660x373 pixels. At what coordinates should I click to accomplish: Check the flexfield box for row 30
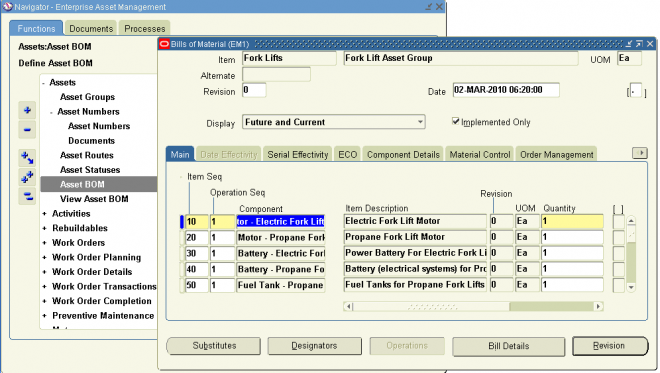coord(618,253)
